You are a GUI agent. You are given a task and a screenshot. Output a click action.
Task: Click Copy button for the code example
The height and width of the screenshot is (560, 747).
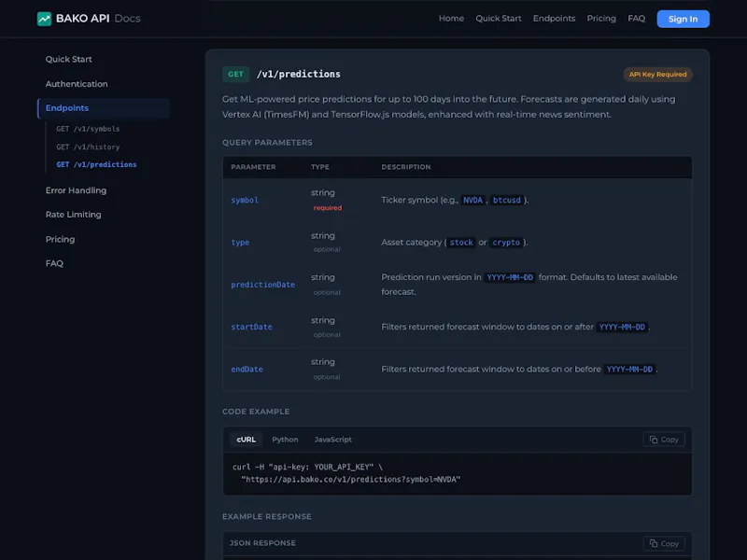point(664,440)
